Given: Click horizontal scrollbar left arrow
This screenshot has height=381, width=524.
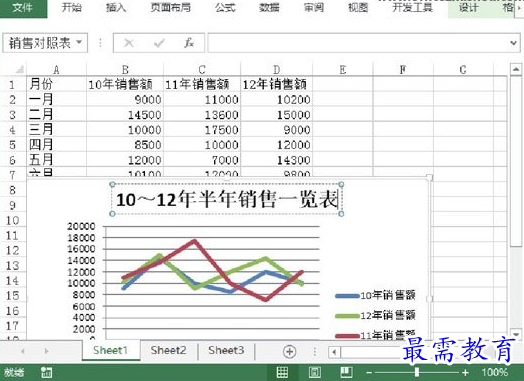Looking at the screenshot, I should pyautogui.click(x=334, y=352).
